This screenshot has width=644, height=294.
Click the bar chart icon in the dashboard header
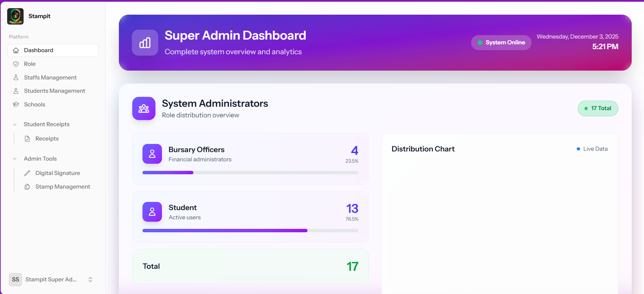pyautogui.click(x=145, y=43)
